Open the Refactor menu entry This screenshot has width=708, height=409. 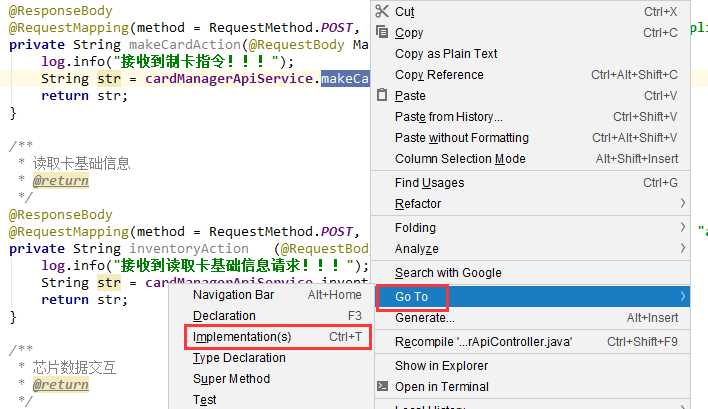pos(531,204)
